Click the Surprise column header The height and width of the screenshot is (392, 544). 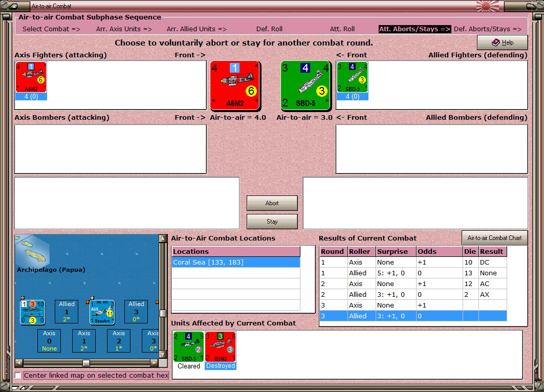[396, 251]
